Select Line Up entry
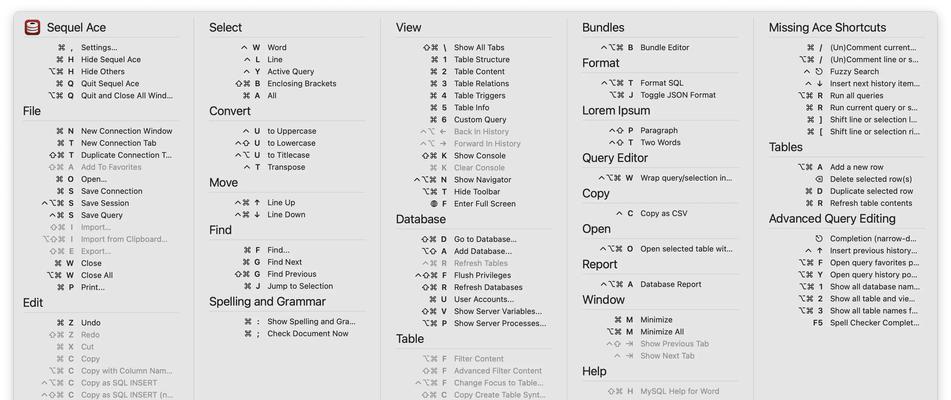Screen dimensions: 951x400 pyautogui.click(x=281, y=202)
